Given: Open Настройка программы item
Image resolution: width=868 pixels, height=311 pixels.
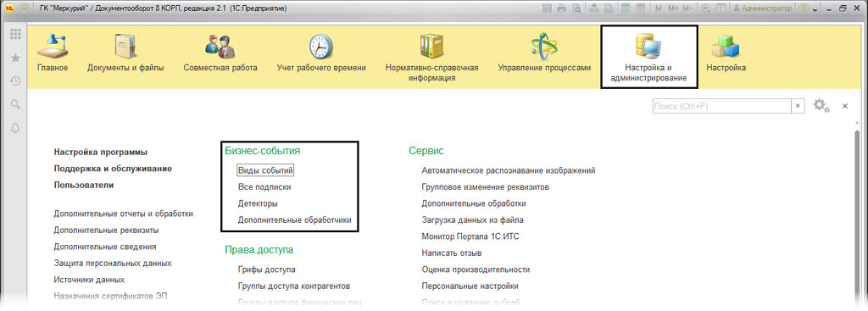Looking at the screenshot, I should coord(101,152).
